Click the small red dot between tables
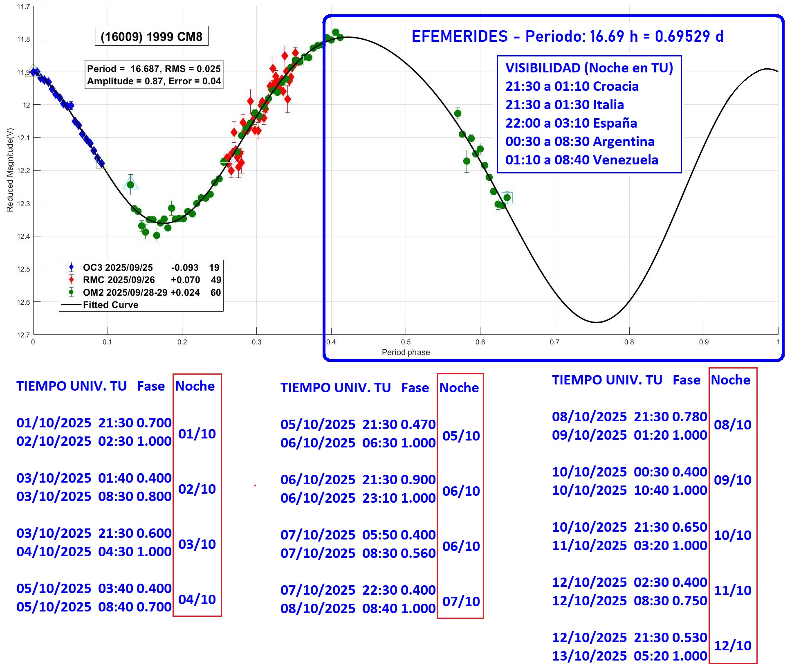792x672 pixels. (255, 485)
